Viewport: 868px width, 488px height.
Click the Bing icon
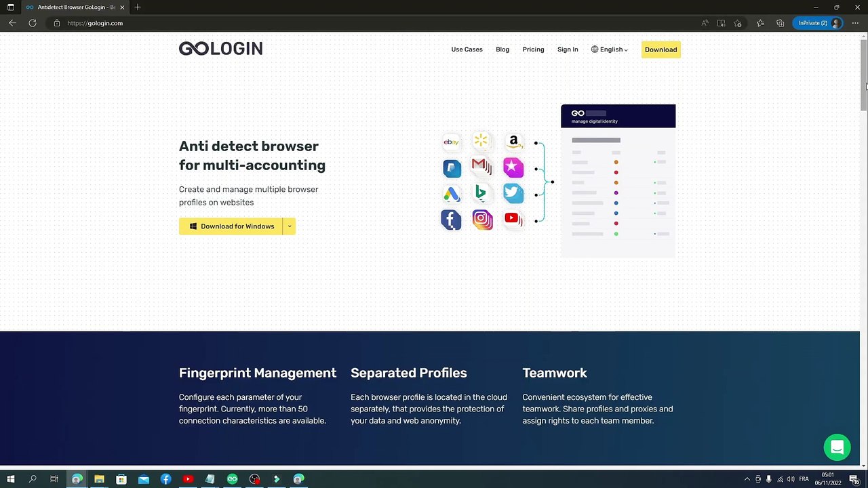[481, 193]
